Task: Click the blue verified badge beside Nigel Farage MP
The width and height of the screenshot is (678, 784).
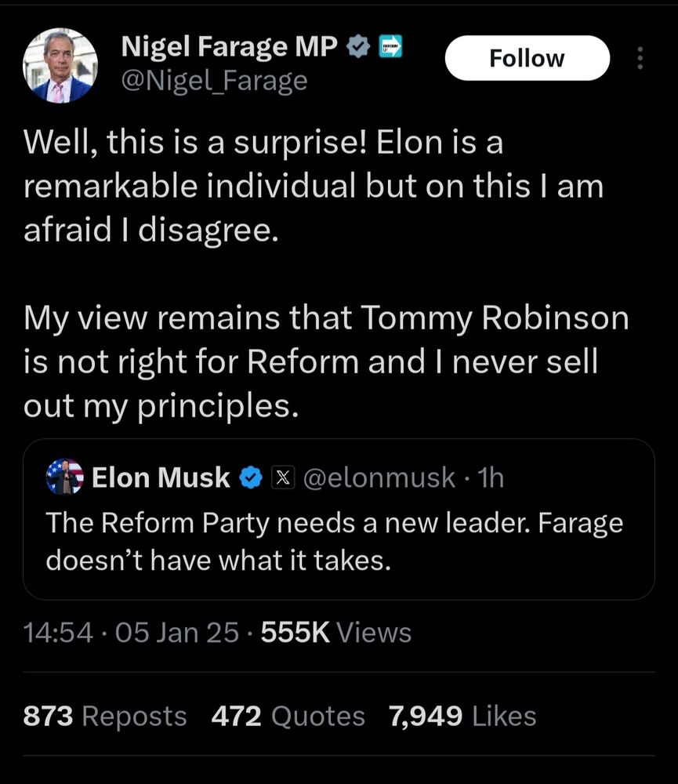Action: [x=358, y=48]
